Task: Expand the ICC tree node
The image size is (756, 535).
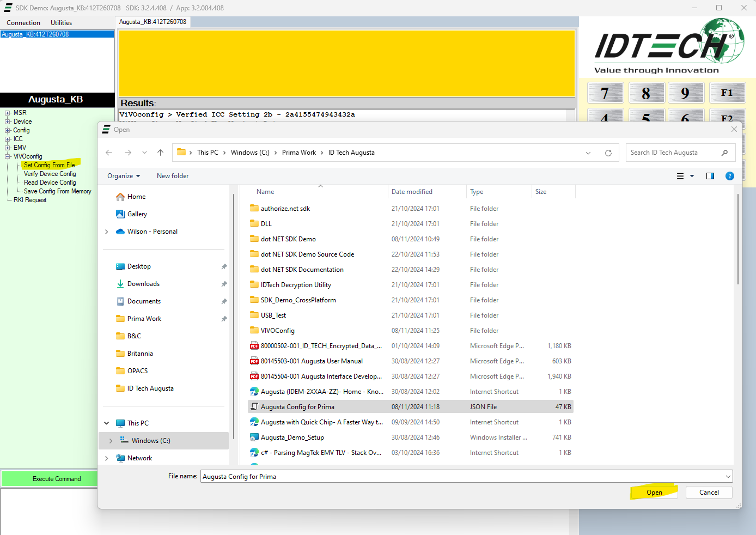Action: [8, 139]
